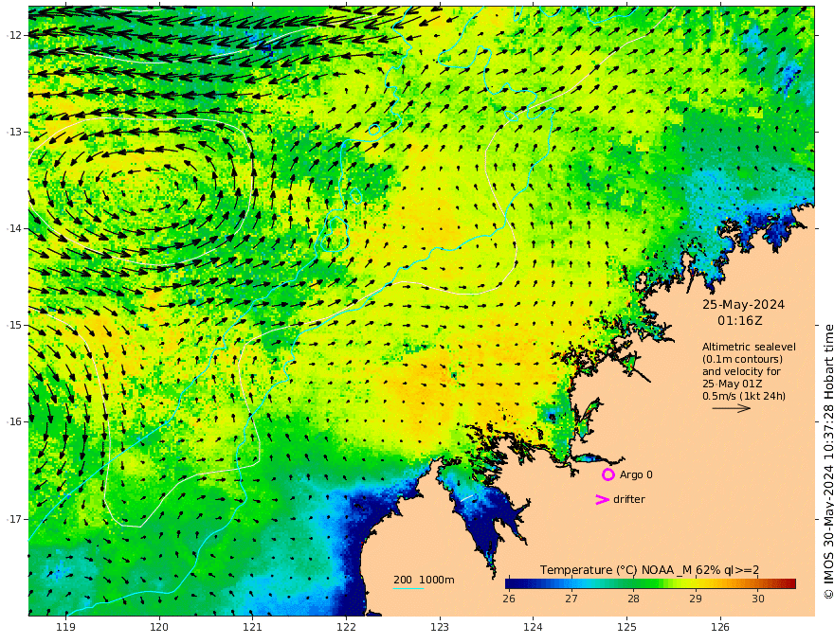The width and height of the screenshot is (834, 644).
Task: Click the 'and velocity for' text line
Action: (x=741, y=371)
